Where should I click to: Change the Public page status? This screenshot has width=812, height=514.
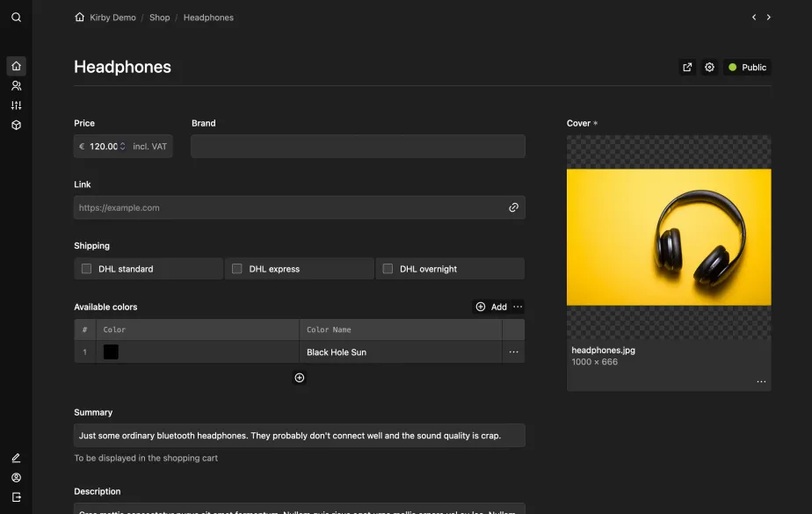point(746,68)
